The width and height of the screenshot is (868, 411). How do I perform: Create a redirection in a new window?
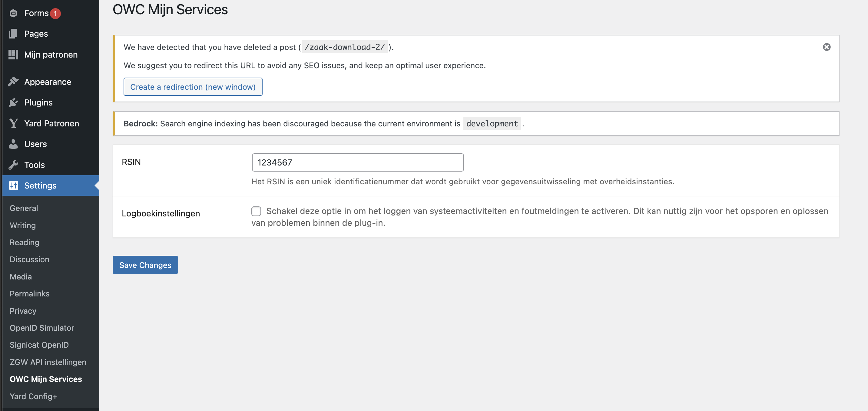click(x=193, y=87)
